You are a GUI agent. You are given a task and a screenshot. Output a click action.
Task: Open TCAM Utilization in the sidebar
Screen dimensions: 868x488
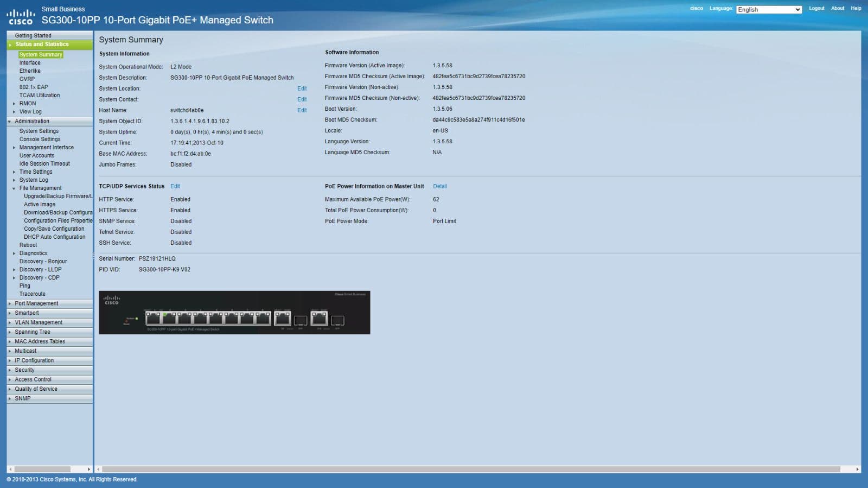point(40,96)
